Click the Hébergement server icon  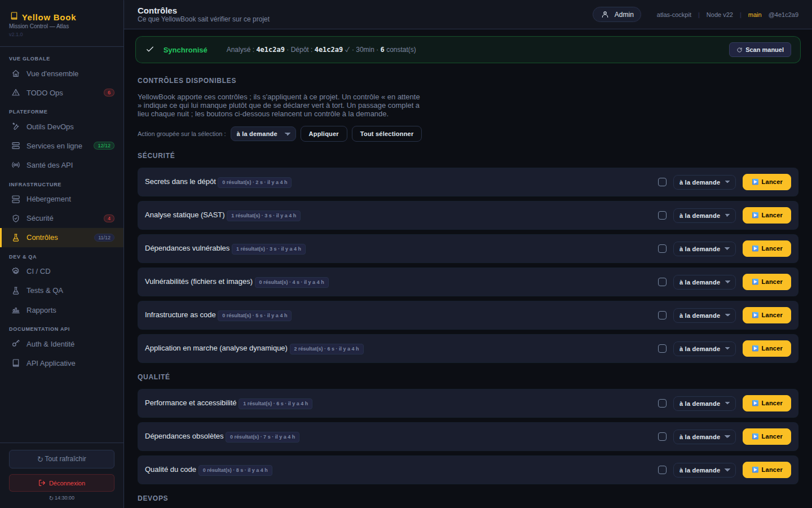(16, 199)
